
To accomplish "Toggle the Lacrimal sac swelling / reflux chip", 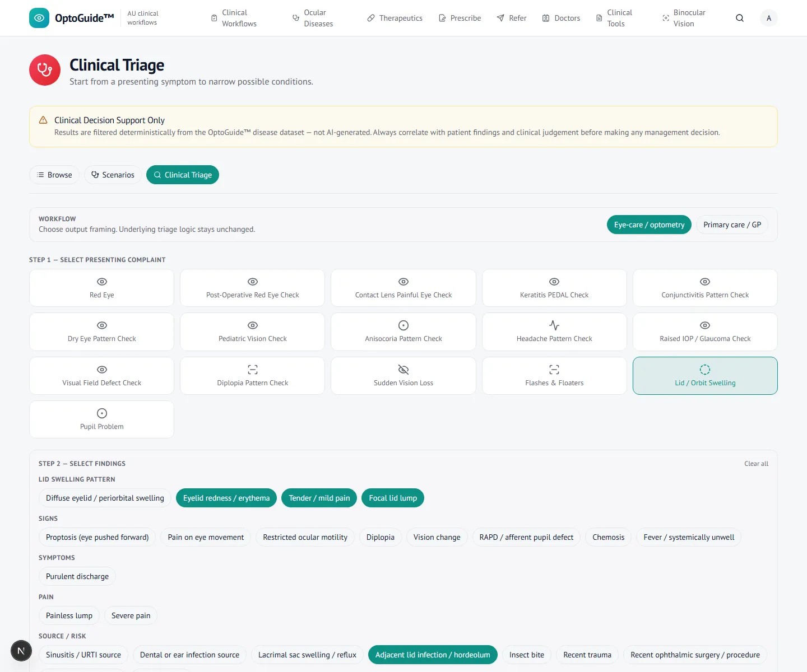I will point(307,655).
